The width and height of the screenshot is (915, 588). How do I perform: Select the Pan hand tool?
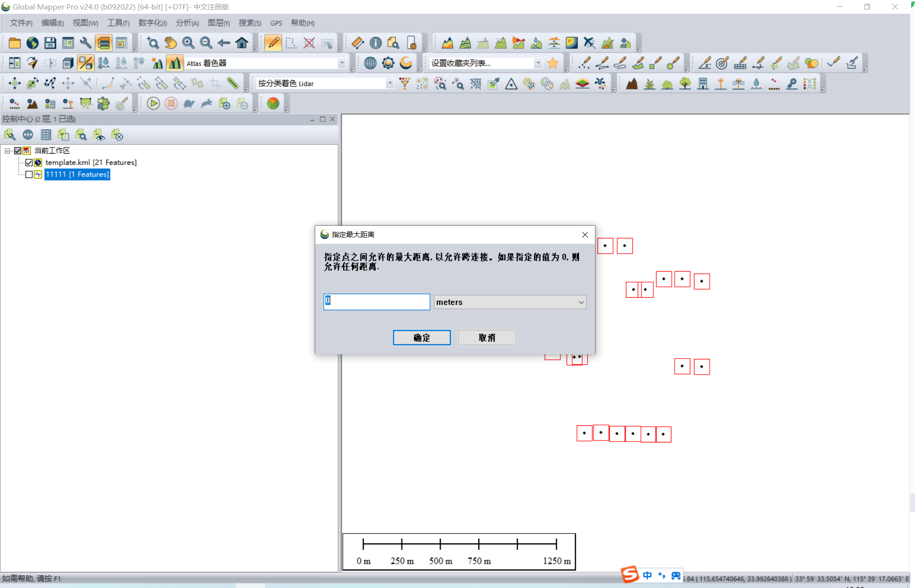[170, 43]
